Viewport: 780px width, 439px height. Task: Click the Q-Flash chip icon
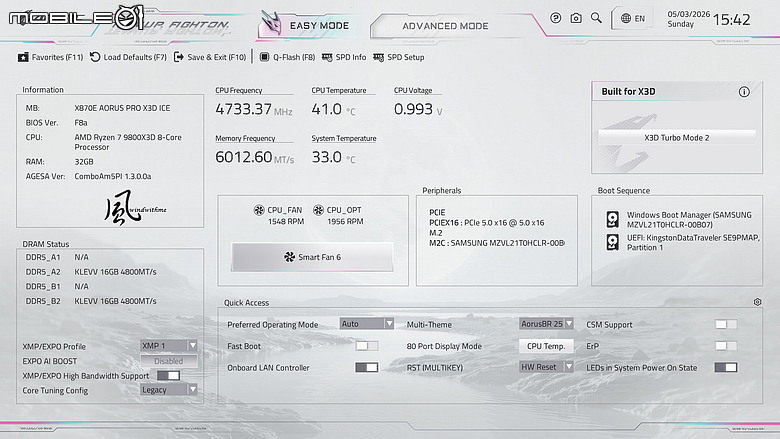click(x=265, y=57)
